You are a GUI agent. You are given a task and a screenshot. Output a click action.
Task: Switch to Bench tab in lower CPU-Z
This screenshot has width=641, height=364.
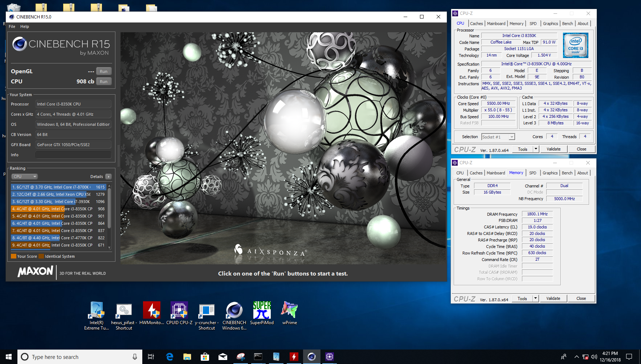pyautogui.click(x=567, y=173)
